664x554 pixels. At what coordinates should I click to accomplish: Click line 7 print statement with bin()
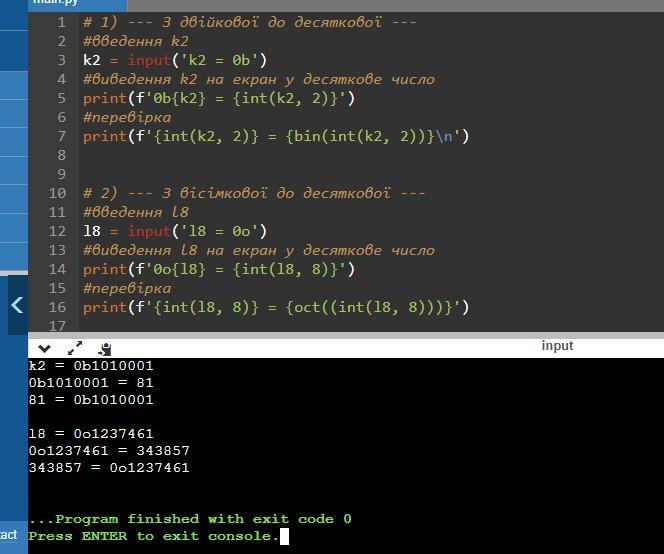point(276,136)
